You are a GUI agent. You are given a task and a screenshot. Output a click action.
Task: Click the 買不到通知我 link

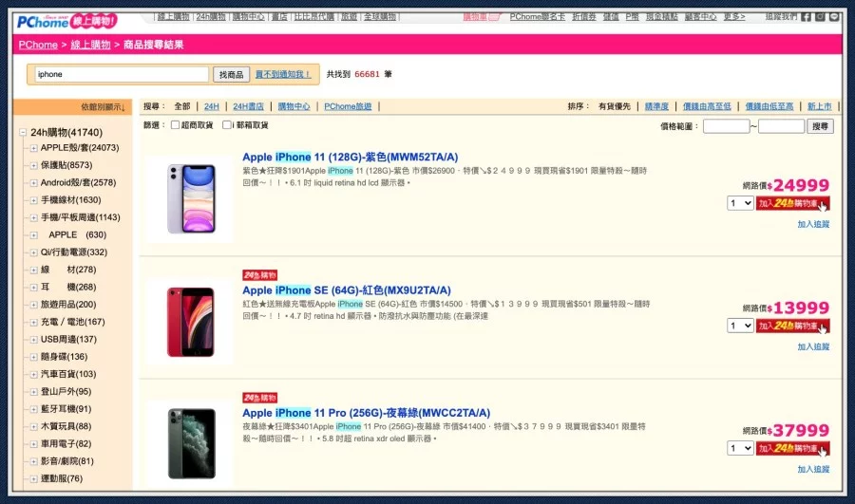point(283,74)
